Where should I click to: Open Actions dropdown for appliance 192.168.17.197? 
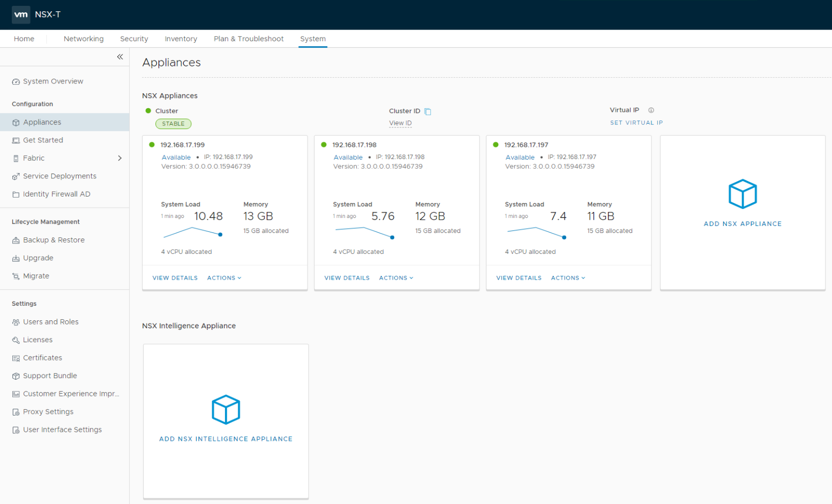tap(568, 277)
